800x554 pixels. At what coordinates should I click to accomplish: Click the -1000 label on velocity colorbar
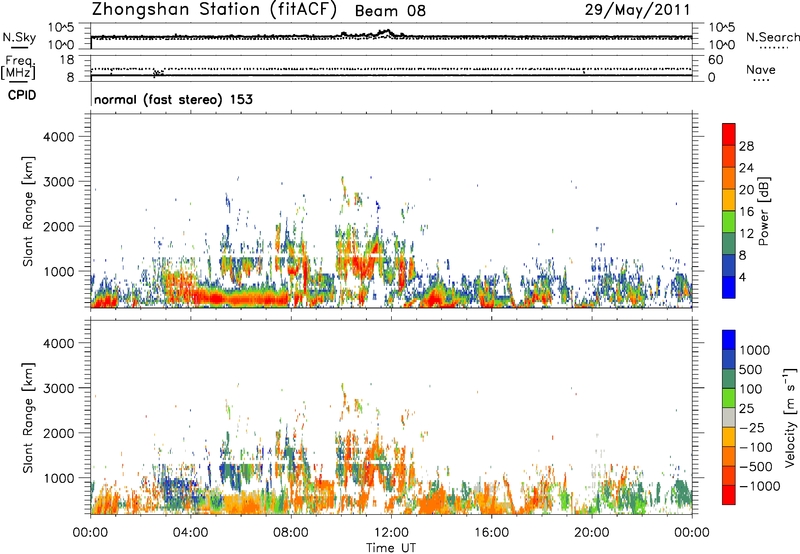[760, 486]
